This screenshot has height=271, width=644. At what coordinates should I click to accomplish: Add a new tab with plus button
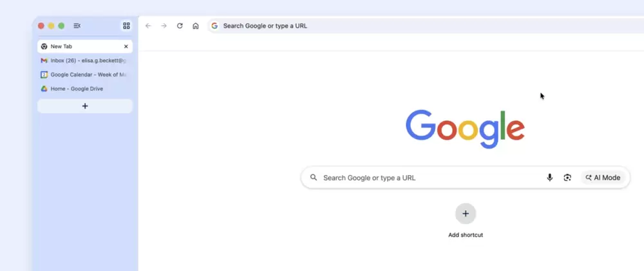tap(85, 106)
